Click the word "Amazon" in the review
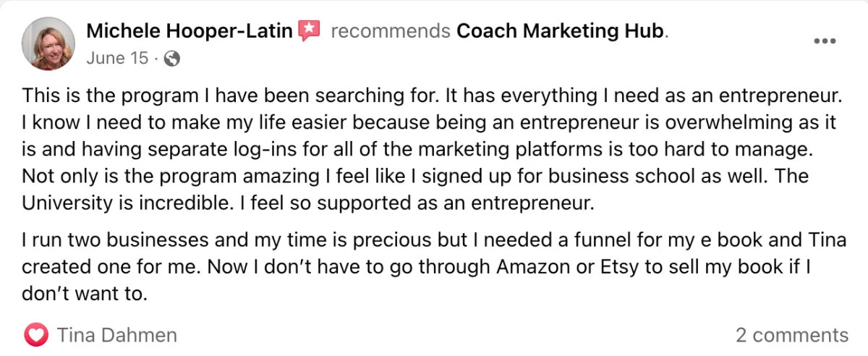The image size is (868, 356). click(x=535, y=267)
